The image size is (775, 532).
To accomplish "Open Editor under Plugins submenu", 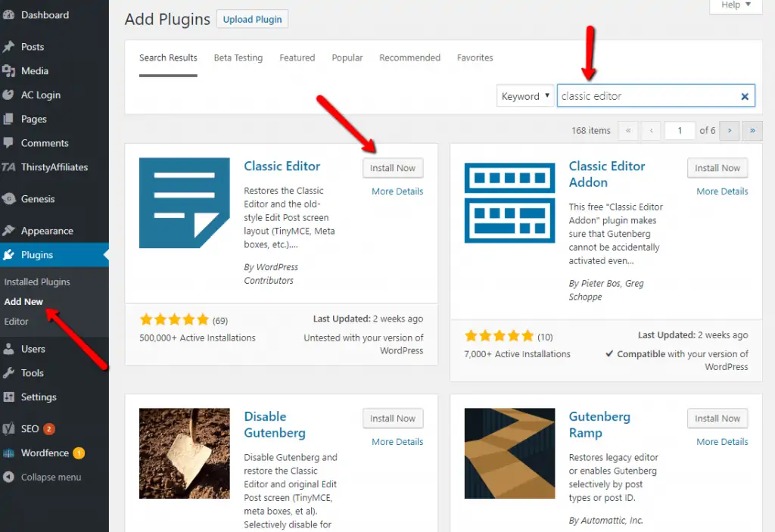I will (17, 322).
